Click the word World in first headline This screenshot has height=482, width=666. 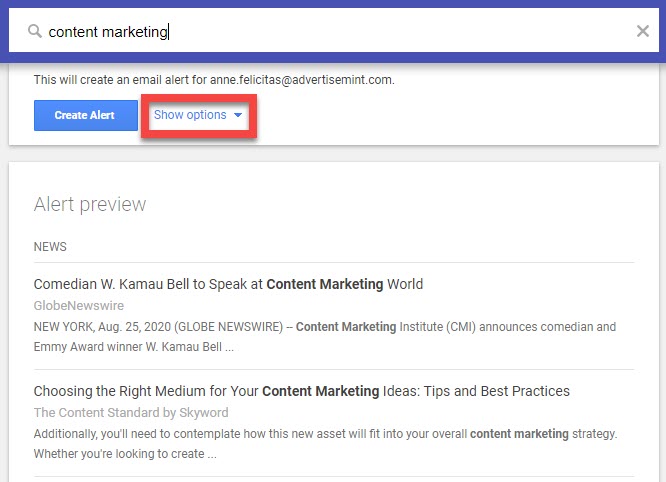tap(405, 284)
